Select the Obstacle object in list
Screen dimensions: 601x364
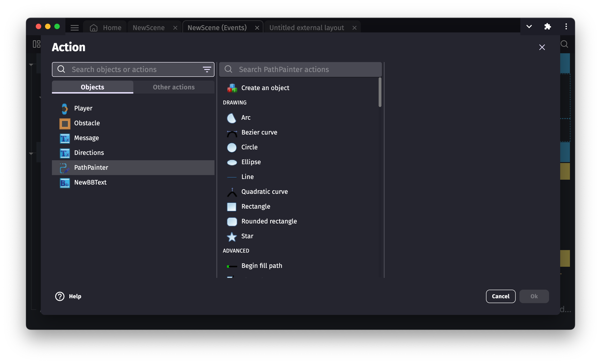click(x=87, y=123)
